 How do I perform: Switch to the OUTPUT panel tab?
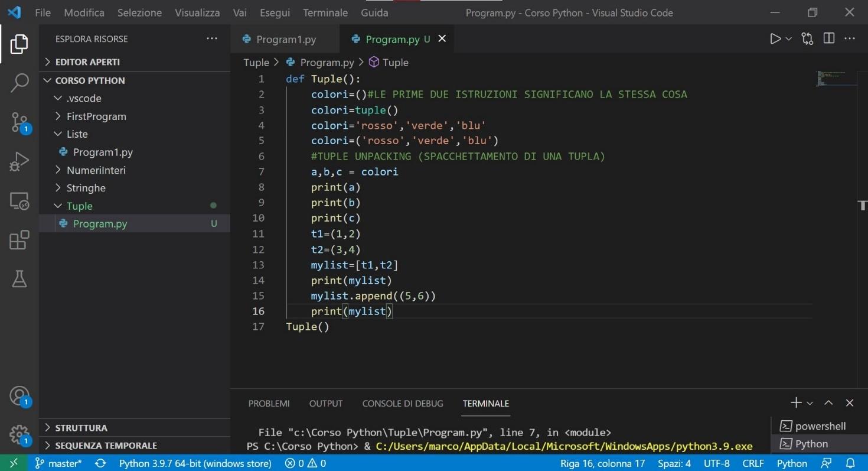click(x=326, y=404)
